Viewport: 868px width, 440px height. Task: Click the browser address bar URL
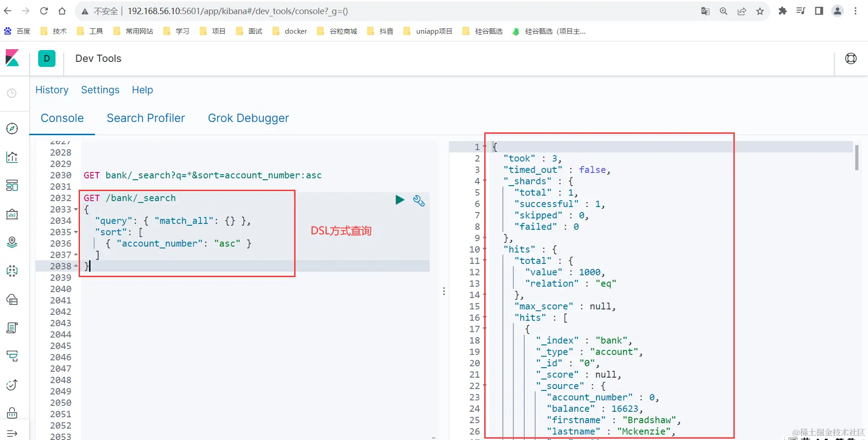click(238, 11)
